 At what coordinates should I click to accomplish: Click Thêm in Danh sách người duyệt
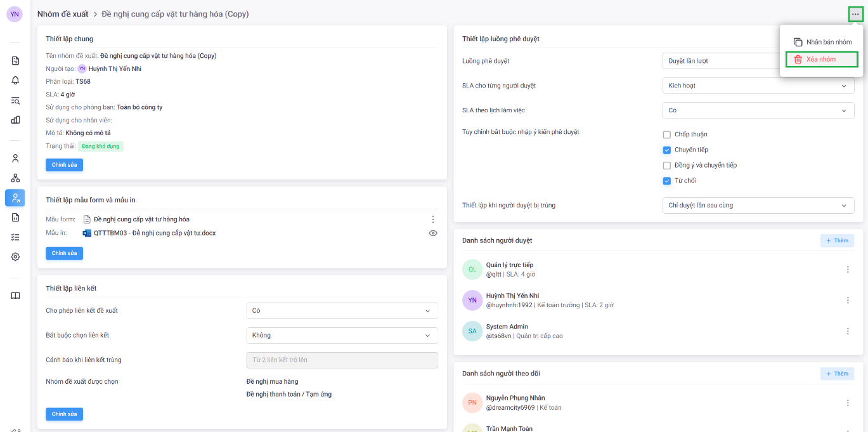pyautogui.click(x=836, y=241)
